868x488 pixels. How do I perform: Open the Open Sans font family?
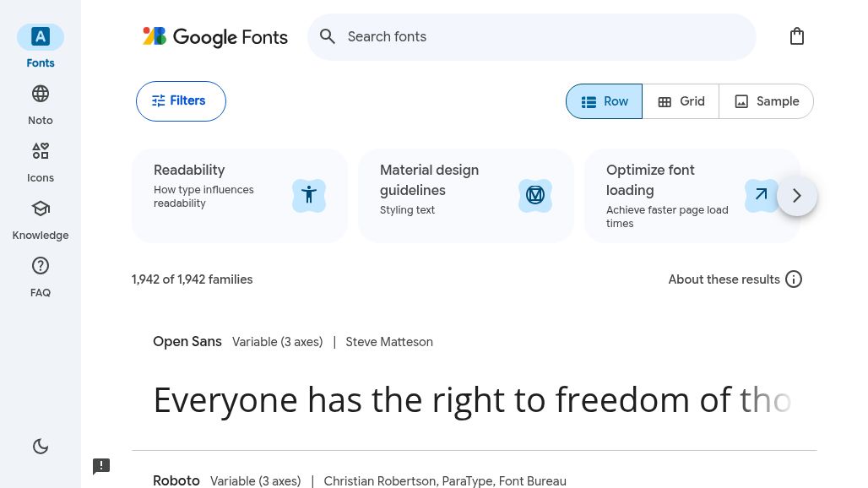pyautogui.click(x=187, y=342)
